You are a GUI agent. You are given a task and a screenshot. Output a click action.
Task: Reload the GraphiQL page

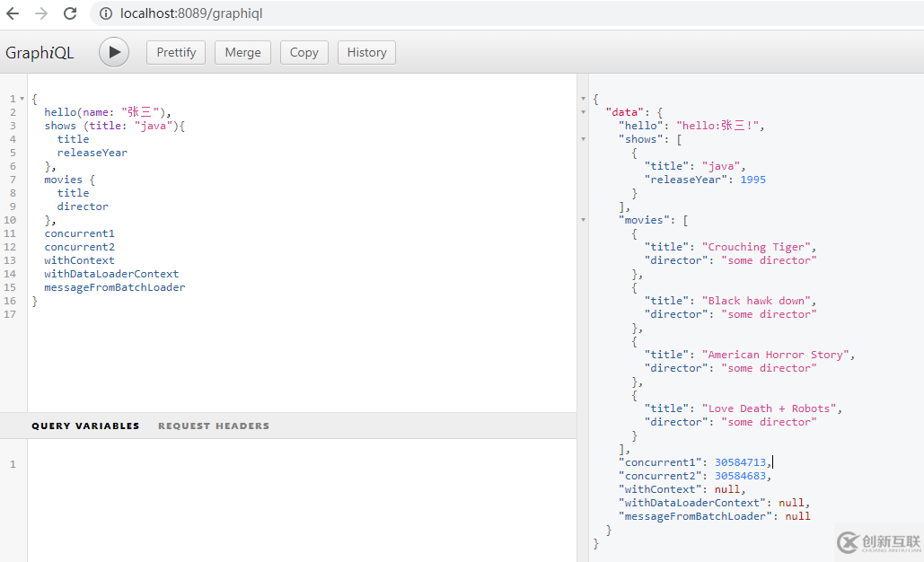point(70,13)
